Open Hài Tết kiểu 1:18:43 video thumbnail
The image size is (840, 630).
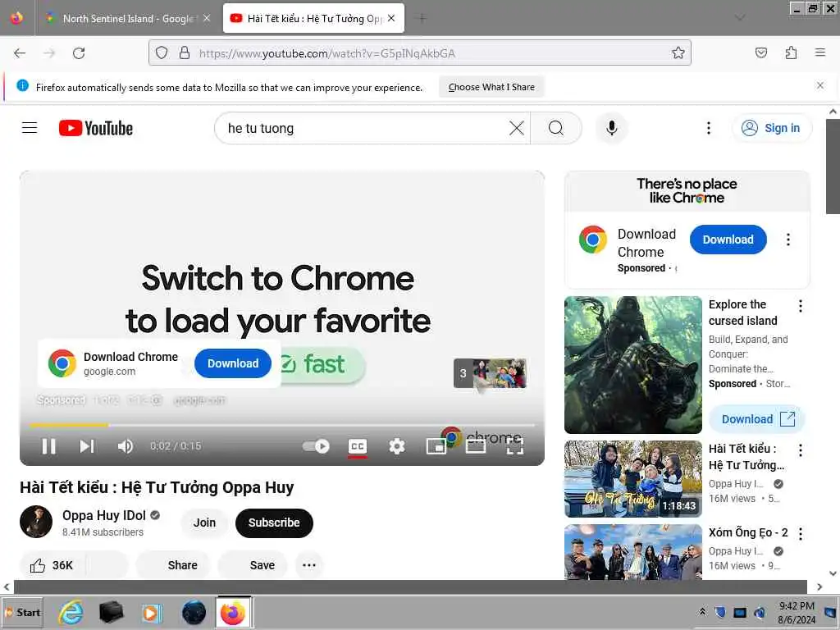633,479
